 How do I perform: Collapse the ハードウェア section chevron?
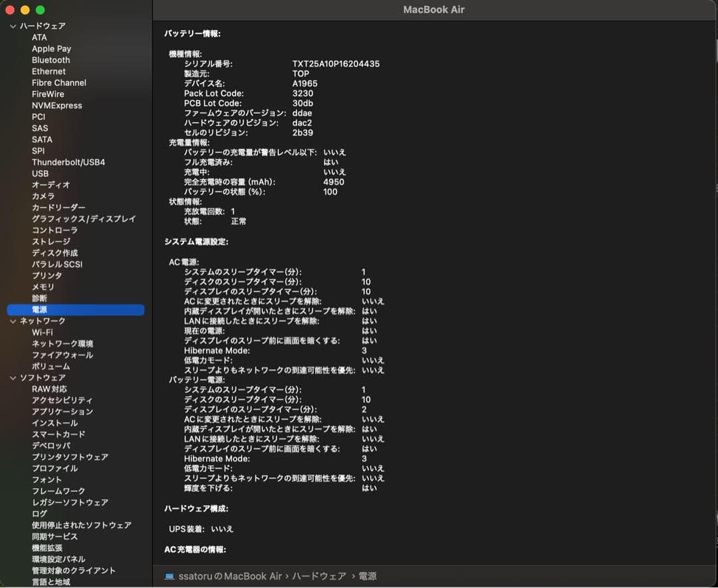[13, 26]
